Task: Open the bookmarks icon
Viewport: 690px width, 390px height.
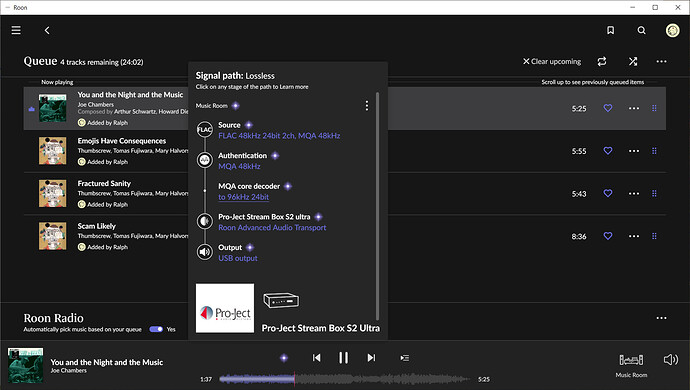Action: pyautogui.click(x=610, y=30)
